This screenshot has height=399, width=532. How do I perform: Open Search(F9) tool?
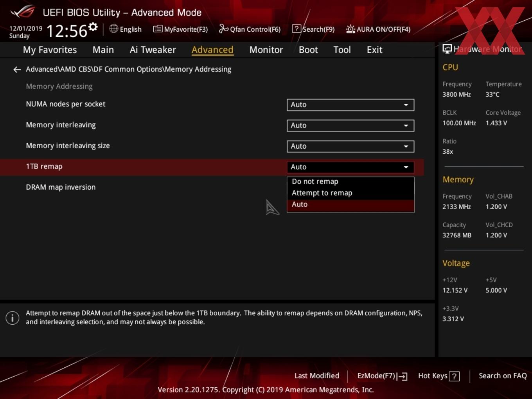click(313, 29)
